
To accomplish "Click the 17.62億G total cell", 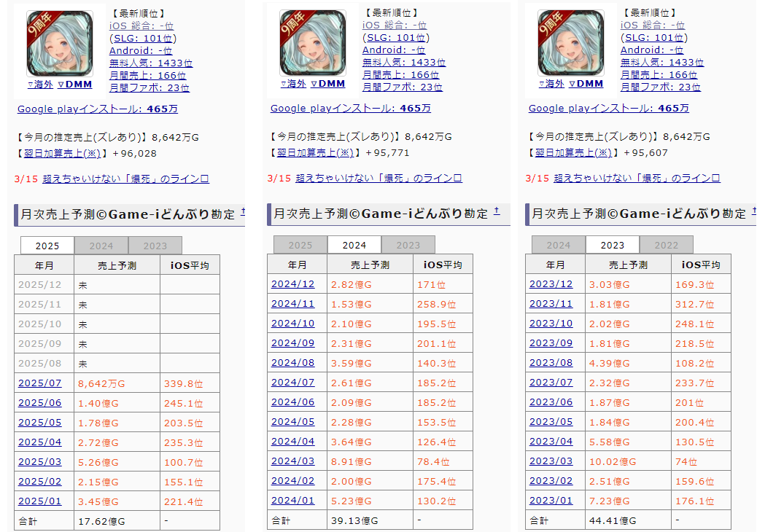I will point(117,521).
